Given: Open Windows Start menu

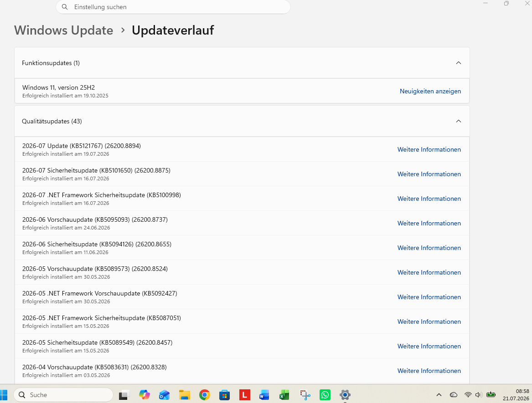Looking at the screenshot, I should [x=3, y=395].
